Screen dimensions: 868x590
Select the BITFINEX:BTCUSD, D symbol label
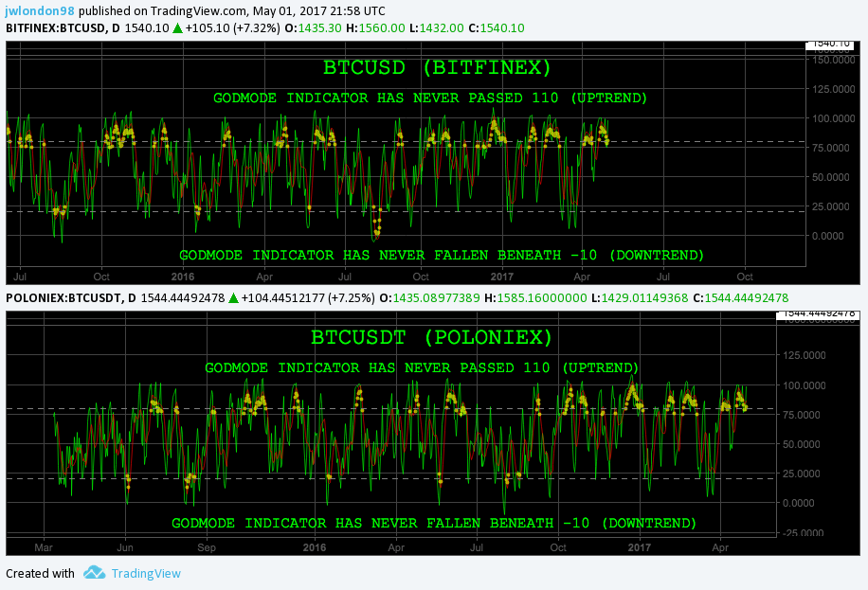[x=63, y=28]
